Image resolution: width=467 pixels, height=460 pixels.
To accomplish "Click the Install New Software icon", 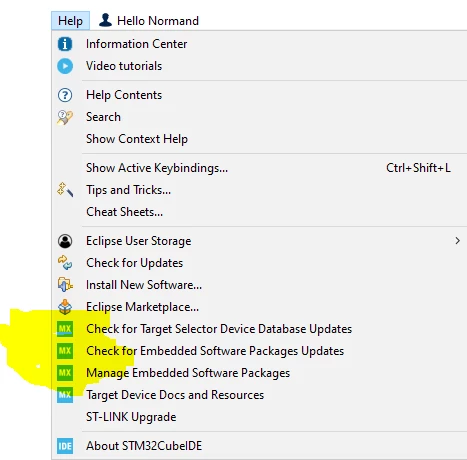I will coord(65,285).
